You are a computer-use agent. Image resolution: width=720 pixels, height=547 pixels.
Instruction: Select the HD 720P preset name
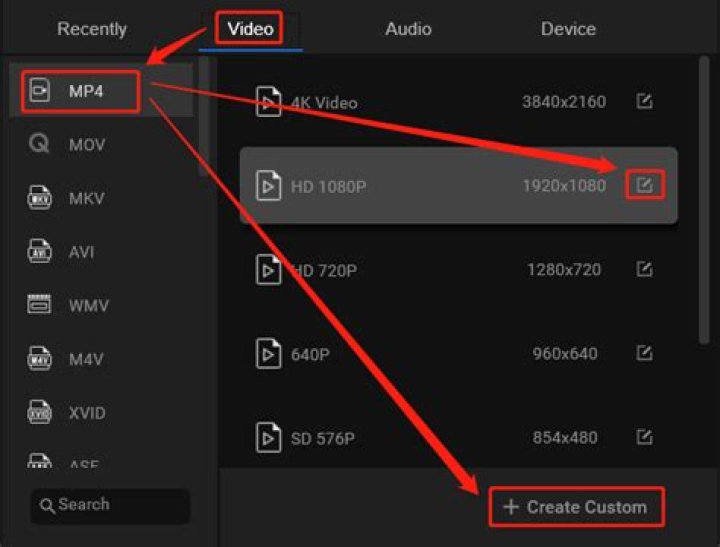click(x=324, y=271)
